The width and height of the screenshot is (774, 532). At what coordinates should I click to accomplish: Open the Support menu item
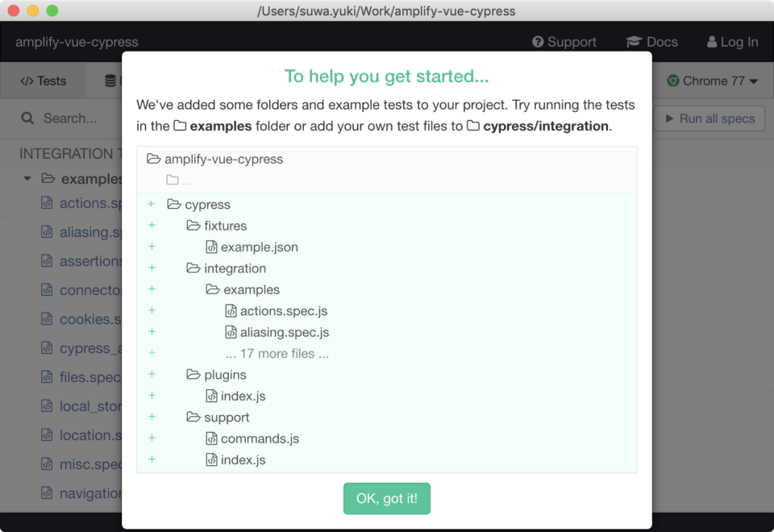tap(564, 42)
